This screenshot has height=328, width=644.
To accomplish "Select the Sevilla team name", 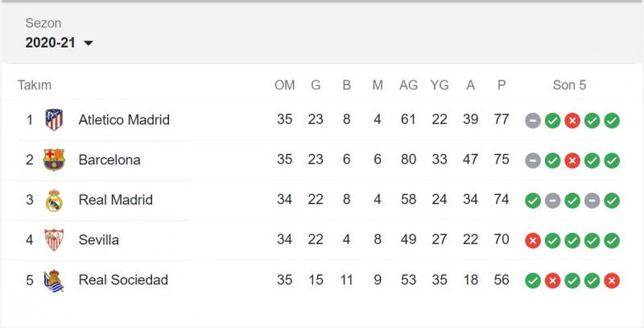I will point(99,239).
